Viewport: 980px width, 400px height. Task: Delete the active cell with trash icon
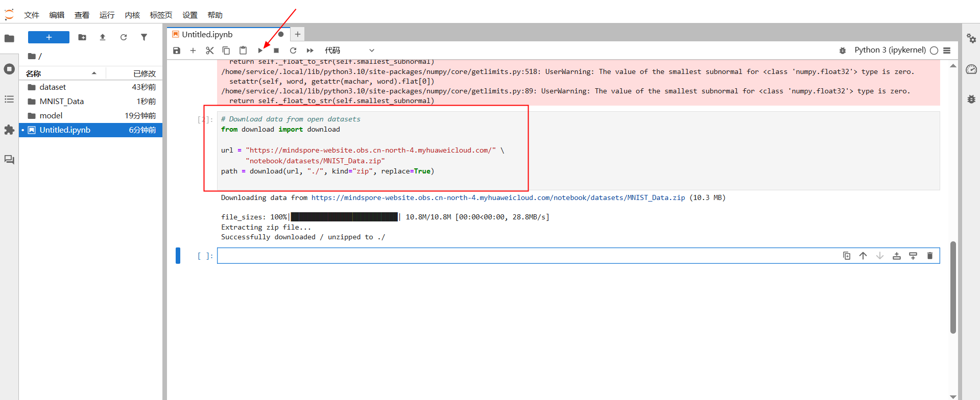[930, 256]
